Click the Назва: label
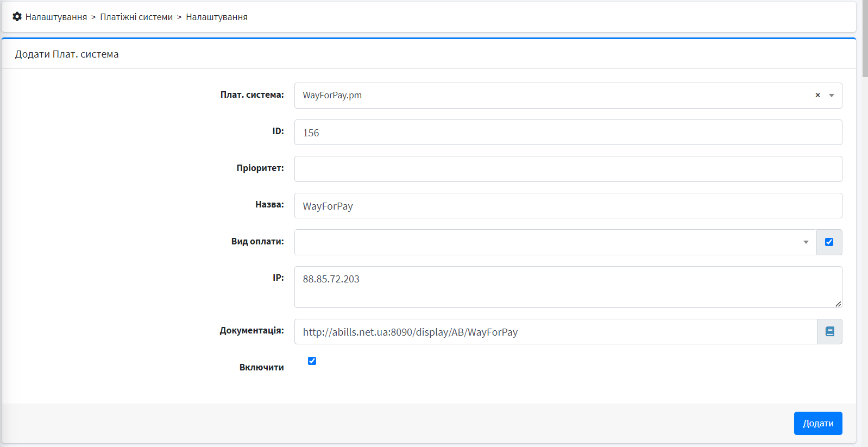This screenshot has width=868, height=447. pyautogui.click(x=269, y=204)
